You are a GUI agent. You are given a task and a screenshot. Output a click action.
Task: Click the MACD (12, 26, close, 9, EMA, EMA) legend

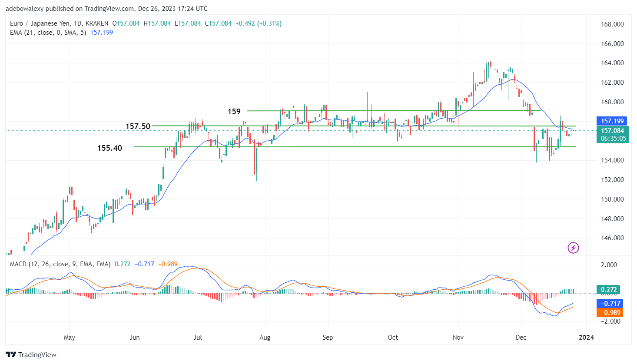pos(60,264)
